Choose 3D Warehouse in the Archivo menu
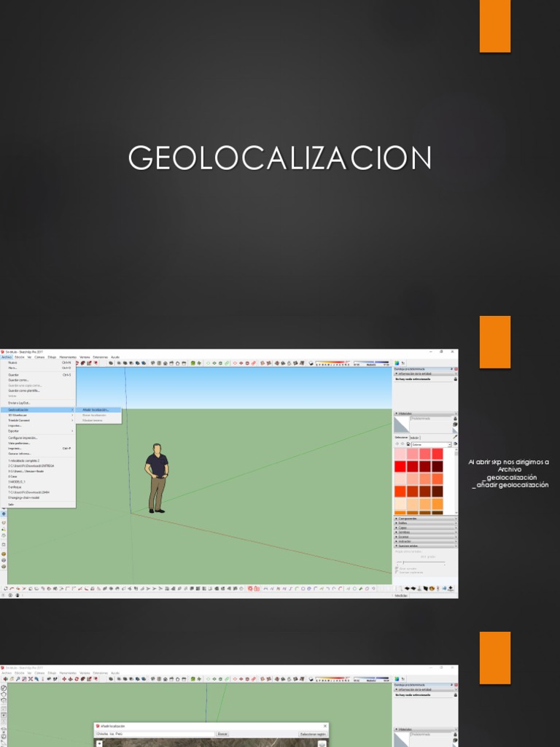This screenshot has width=560, height=747. [38, 415]
